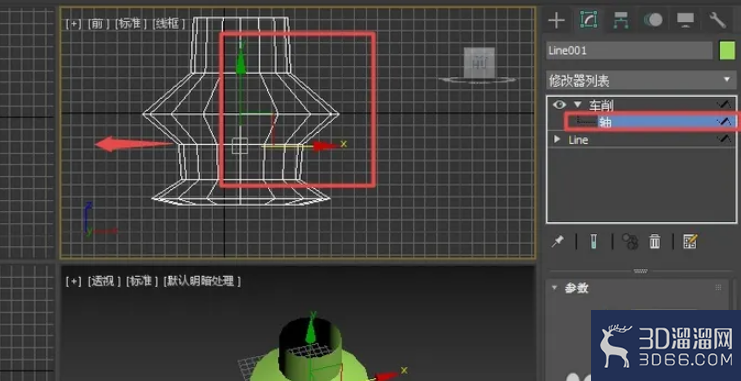Click the ViewCube front face

point(479,62)
